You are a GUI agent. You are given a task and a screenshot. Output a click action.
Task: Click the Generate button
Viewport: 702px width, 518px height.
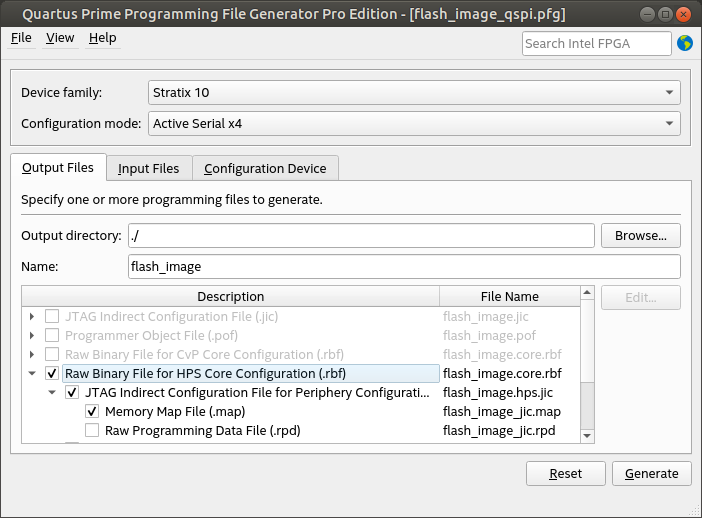(651, 474)
